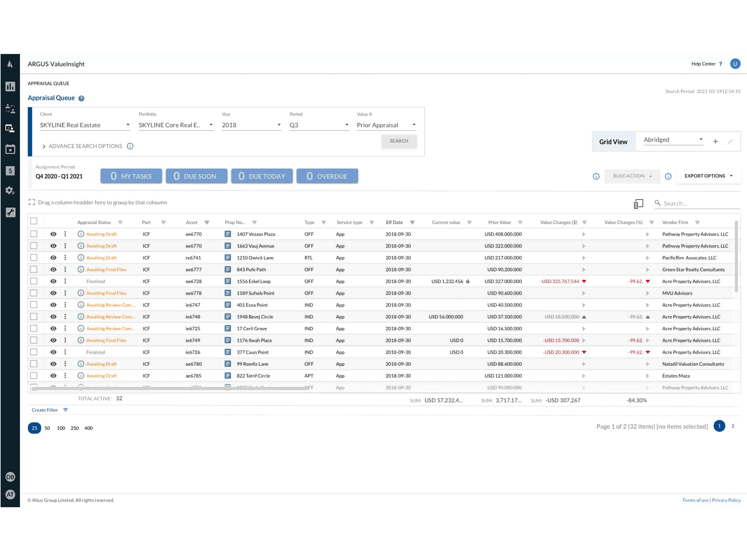
Task: Open document icon for 843 Pufe Path
Action: point(228,269)
